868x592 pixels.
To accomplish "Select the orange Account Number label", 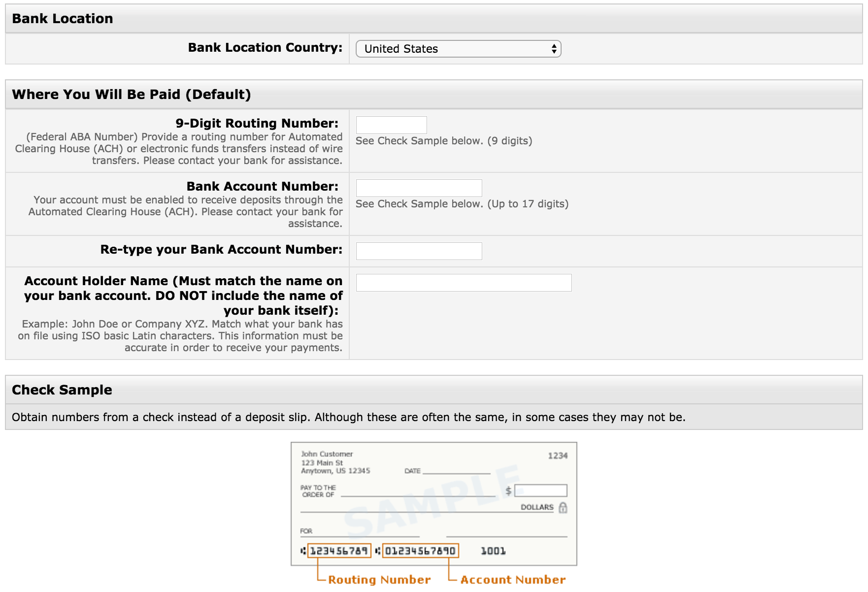I will coord(512,580).
